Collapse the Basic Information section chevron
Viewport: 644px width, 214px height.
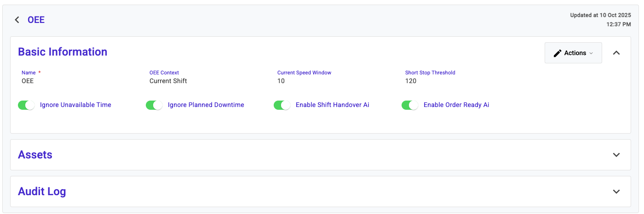point(616,53)
